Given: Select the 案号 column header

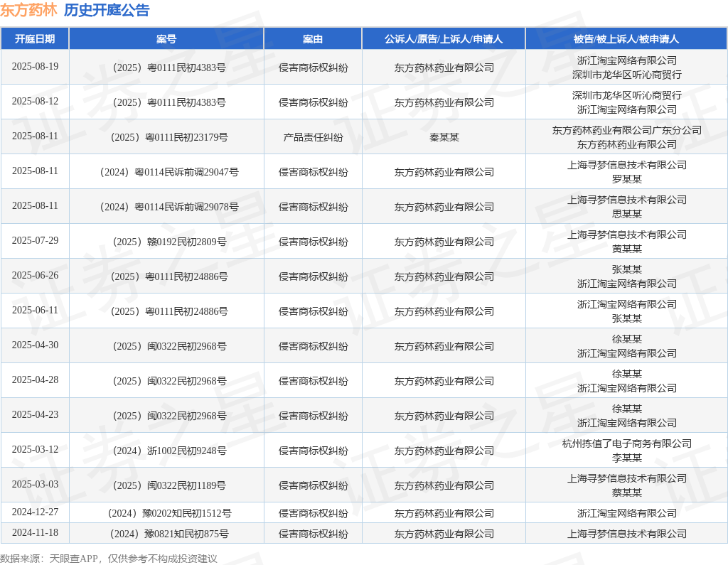Looking at the screenshot, I should (x=166, y=39).
